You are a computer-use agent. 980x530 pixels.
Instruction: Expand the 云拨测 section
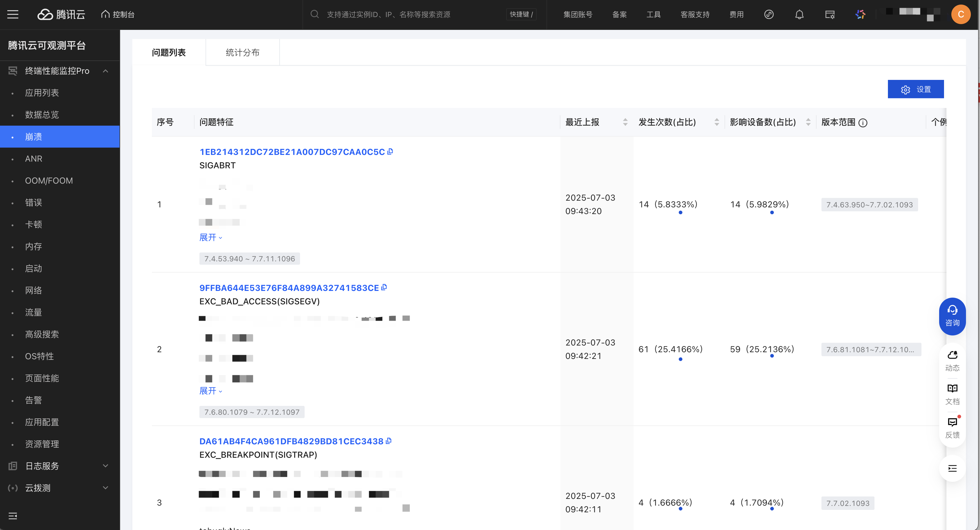point(106,488)
